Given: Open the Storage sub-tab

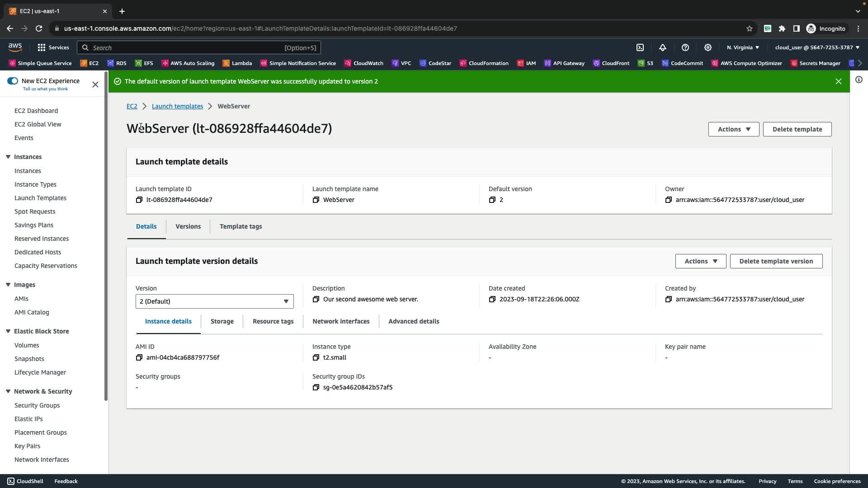Looking at the screenshot, I should pyautogui.click(x=222, y=321).
